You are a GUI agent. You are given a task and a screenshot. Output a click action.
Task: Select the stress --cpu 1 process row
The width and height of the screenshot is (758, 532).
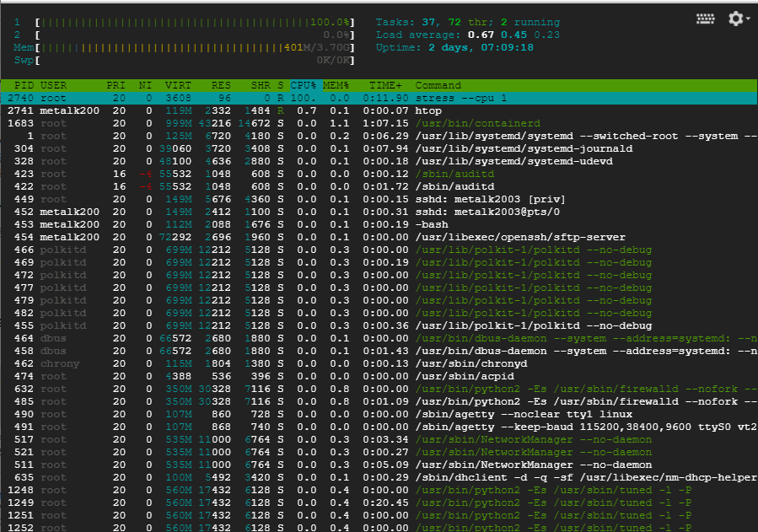(x=379, y=98)
